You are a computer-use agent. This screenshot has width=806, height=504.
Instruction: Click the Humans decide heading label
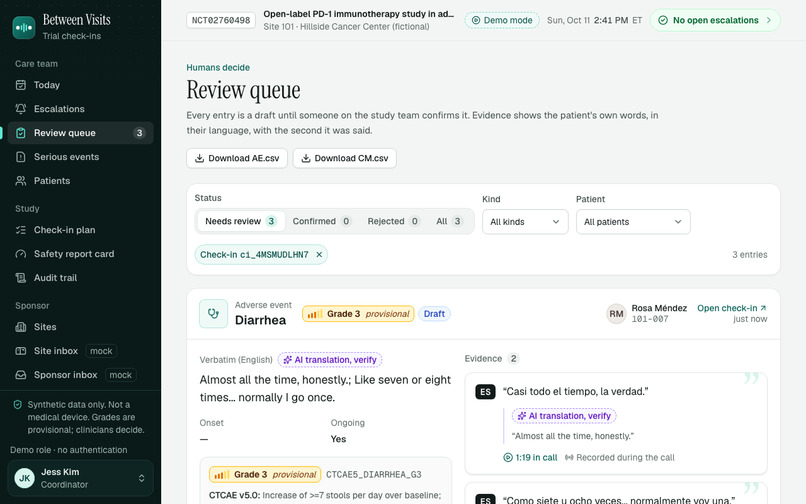point(218,67)
